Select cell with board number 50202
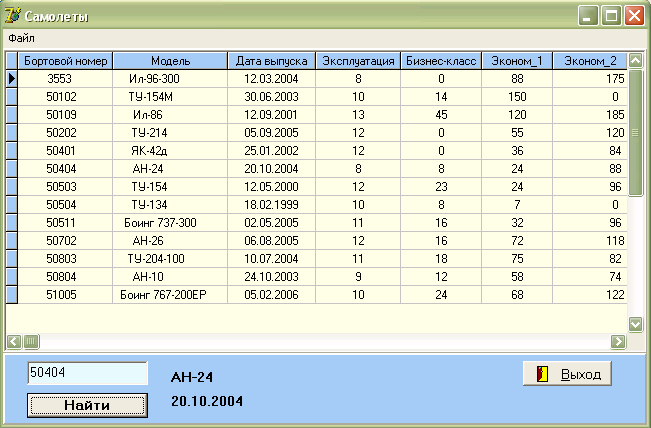The height and width of the screenshot is (428, 651). pos(65,133)
